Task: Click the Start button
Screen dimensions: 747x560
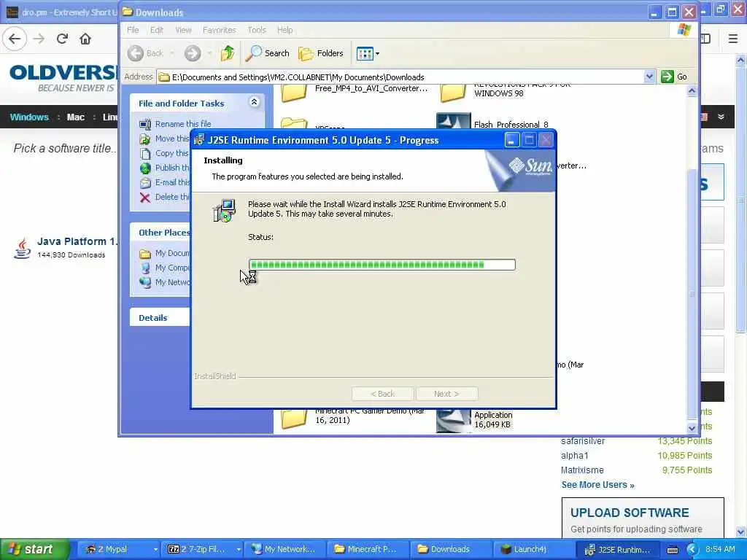Action: (35, 549)
